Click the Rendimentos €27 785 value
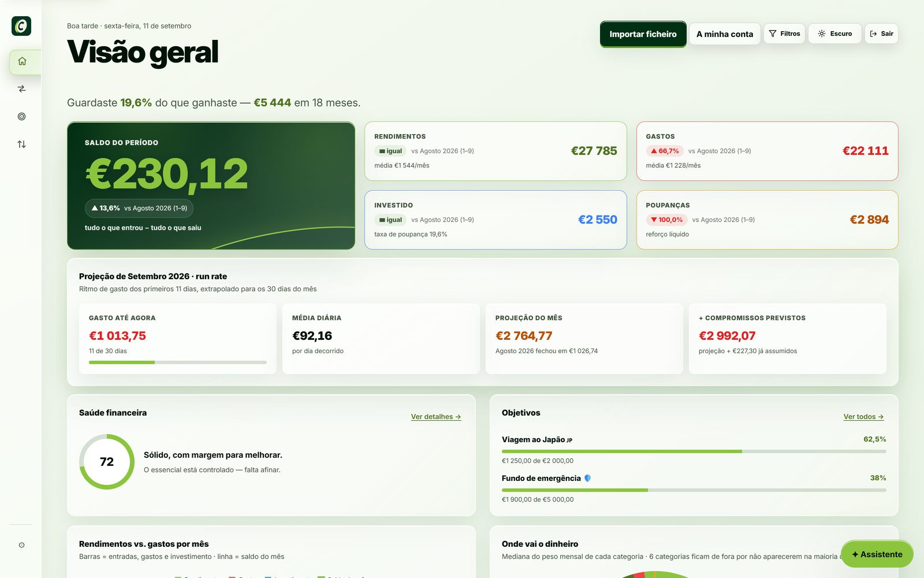924x578 pixels. [x=594, y=151]
